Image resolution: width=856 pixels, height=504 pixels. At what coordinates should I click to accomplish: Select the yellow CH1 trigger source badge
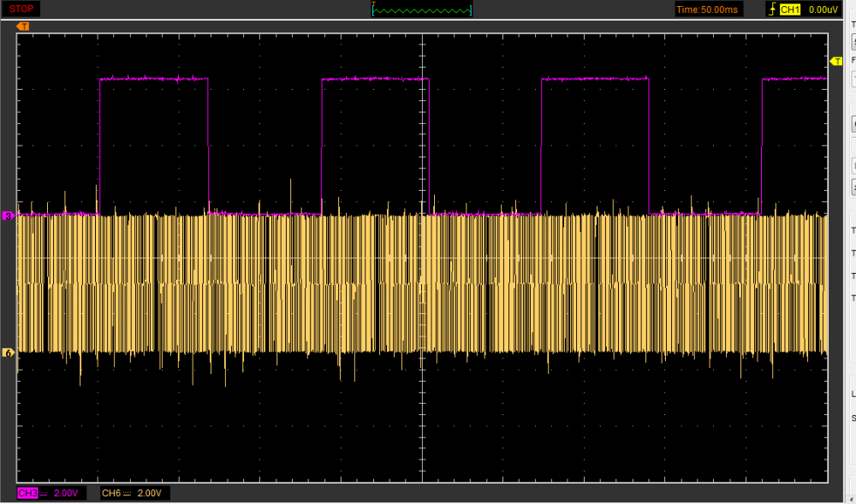[x=789, y=9]
